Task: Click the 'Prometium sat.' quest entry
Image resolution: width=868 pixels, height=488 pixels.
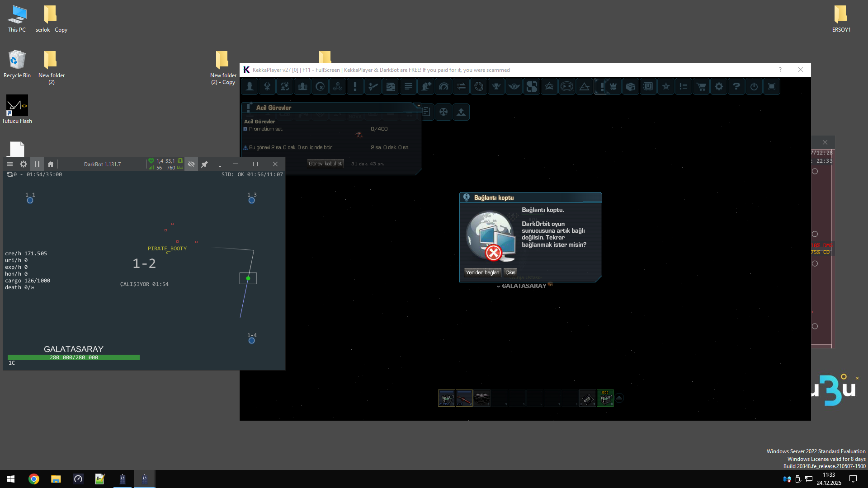Action: coord(266,129)
